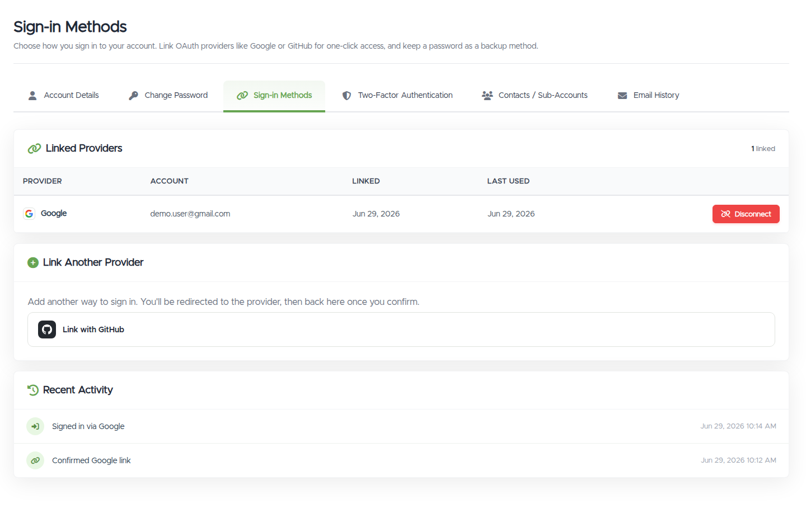
Task: Select the Sign-in Methods tab
Action: coord(274,96)
